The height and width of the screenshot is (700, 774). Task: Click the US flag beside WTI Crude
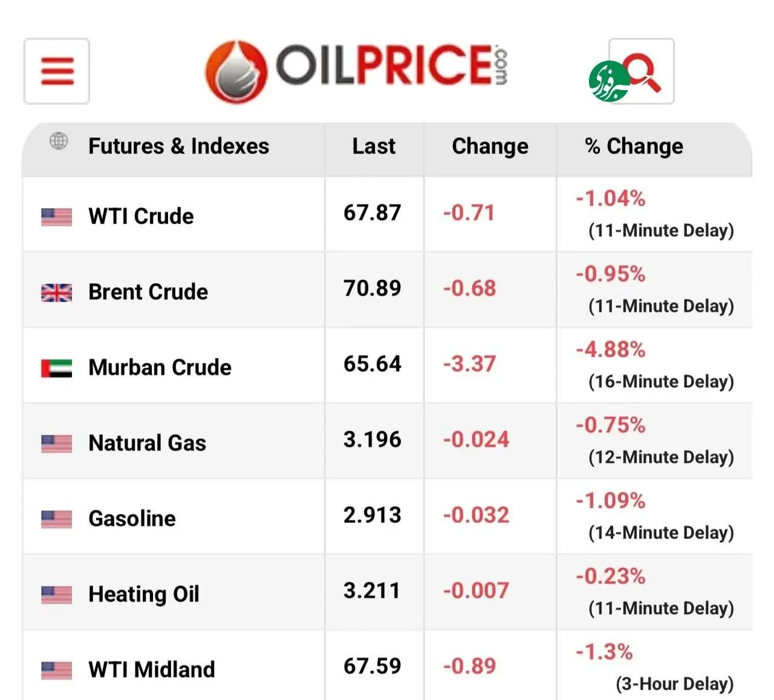(56, 217)
